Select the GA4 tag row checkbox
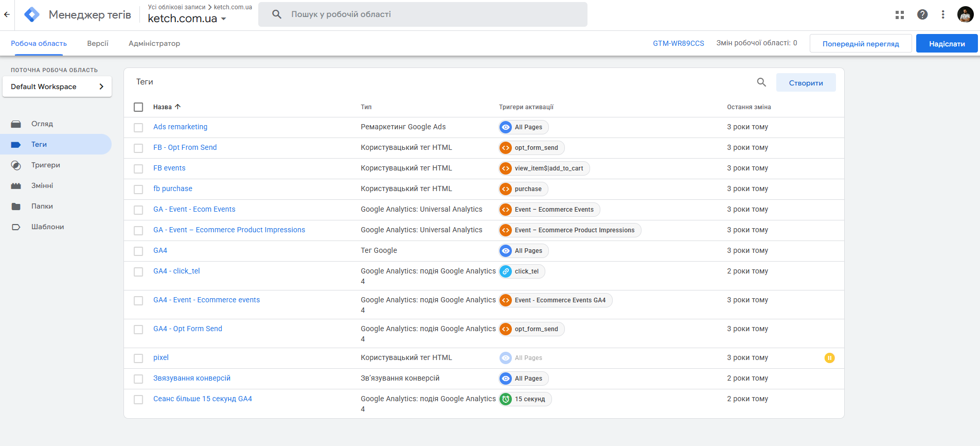This screenshot has width=980, height=446. [x=138, y=251]
